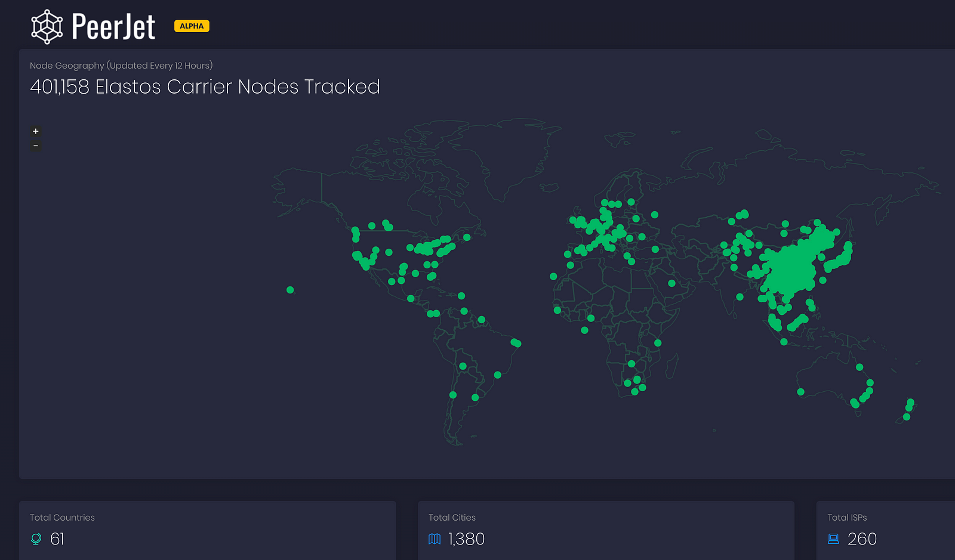Image resolution: width=955 pixels, height=560 pixels.
Task: Click the map icon beside 1,380 cities
Action: pyautogui.click(x=435, y=539)
